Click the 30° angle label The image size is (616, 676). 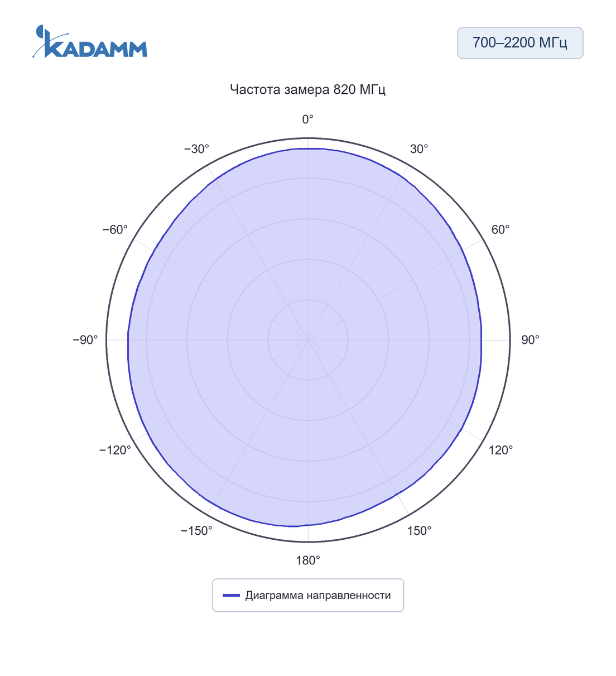pyautogui.click(x=419, y=149)
